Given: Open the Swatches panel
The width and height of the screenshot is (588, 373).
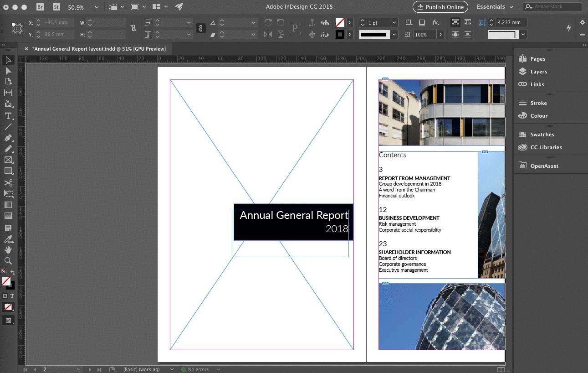Looking at the screenshot, I should [x=542, y=135].
